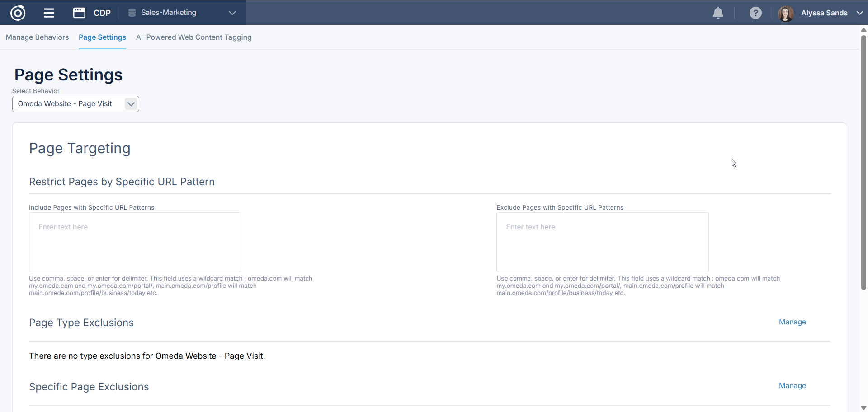Click Manage link for Specific Page Exclusions

[x=792, y=385]
